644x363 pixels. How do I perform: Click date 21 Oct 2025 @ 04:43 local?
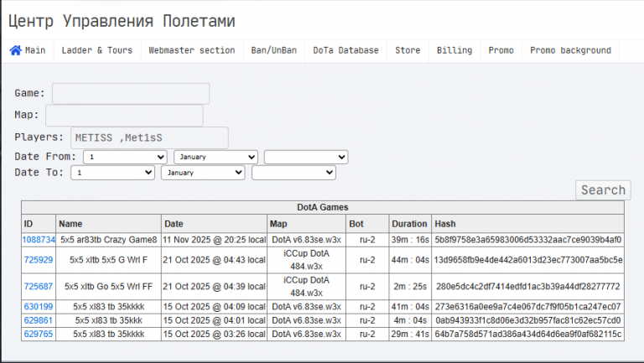[214, 260]
